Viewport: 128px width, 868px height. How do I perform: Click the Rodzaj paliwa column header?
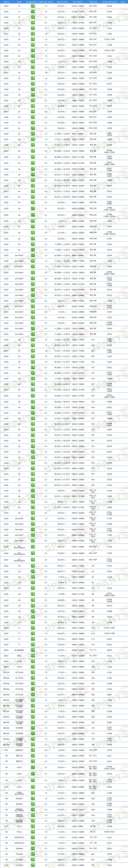(31, 2)
